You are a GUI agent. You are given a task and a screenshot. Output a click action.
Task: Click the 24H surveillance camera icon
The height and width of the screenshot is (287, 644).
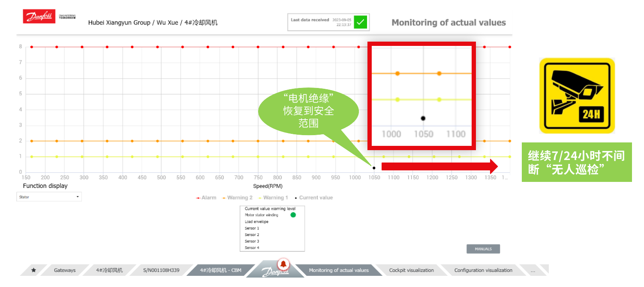(577, 96)
